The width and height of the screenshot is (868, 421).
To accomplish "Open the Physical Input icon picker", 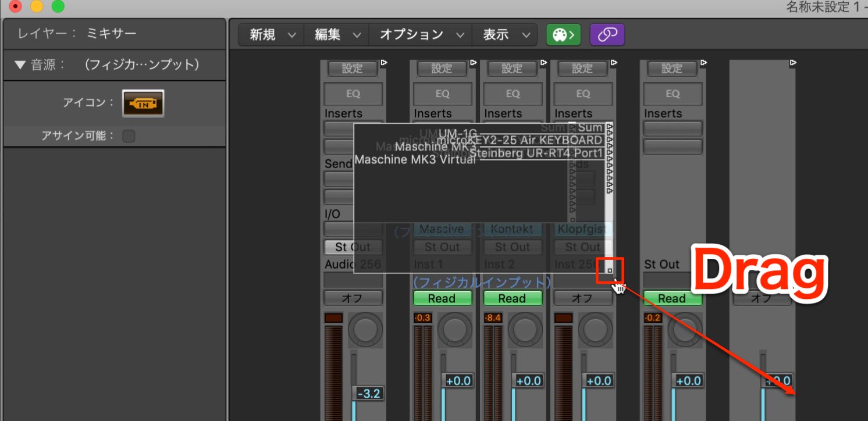I will point(143,104).
